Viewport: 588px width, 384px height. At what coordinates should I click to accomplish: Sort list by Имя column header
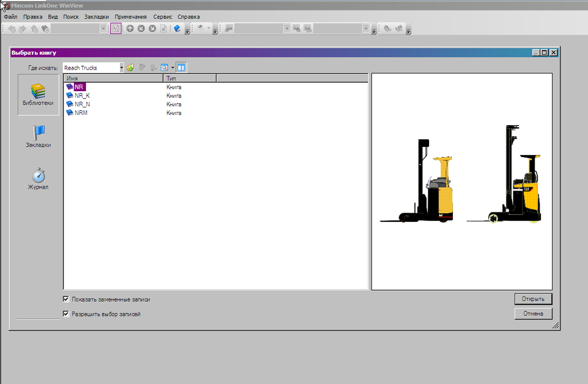(113, 78)
